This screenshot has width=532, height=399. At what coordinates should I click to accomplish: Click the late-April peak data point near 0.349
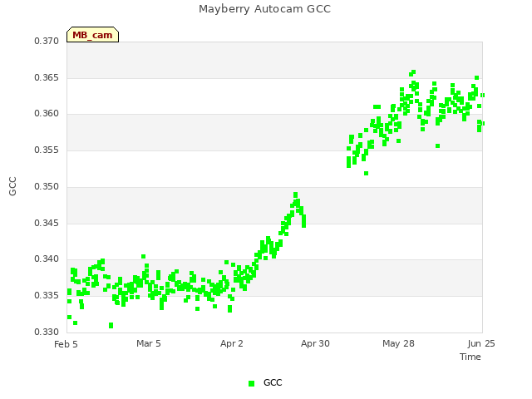pos(296,195)
